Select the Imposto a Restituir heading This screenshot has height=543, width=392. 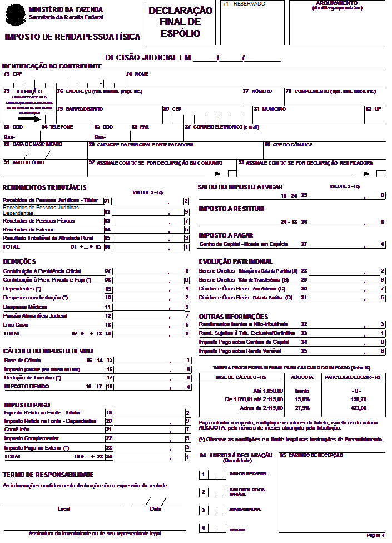click(232, 209)
